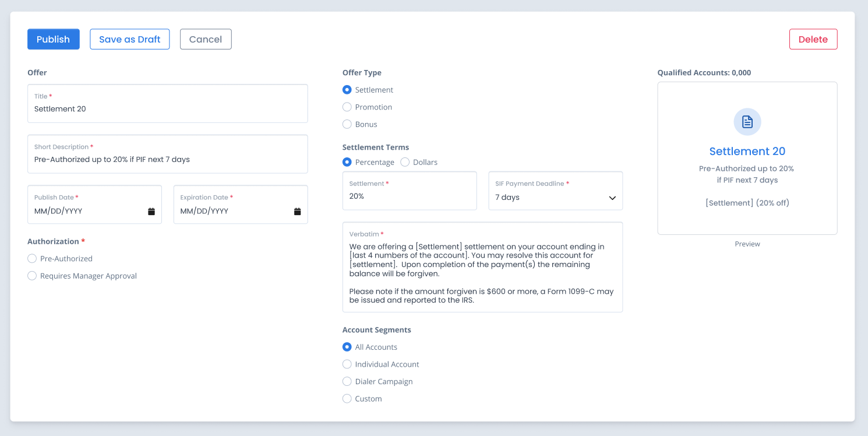Select the Dialer Campaign segment
The width and height of the screenshot is (868, 436).
pyautogui.click(x=347, y=382)
